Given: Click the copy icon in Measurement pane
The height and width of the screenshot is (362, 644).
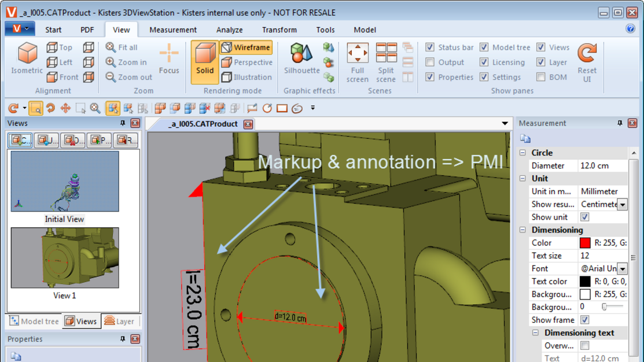Looking at the screenshot, I should (525, 138).
